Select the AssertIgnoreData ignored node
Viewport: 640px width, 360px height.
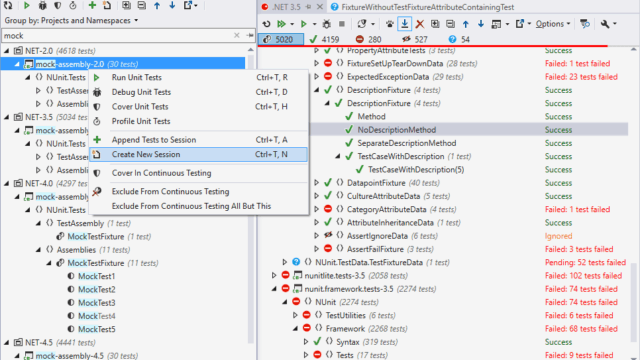[377, 236]
